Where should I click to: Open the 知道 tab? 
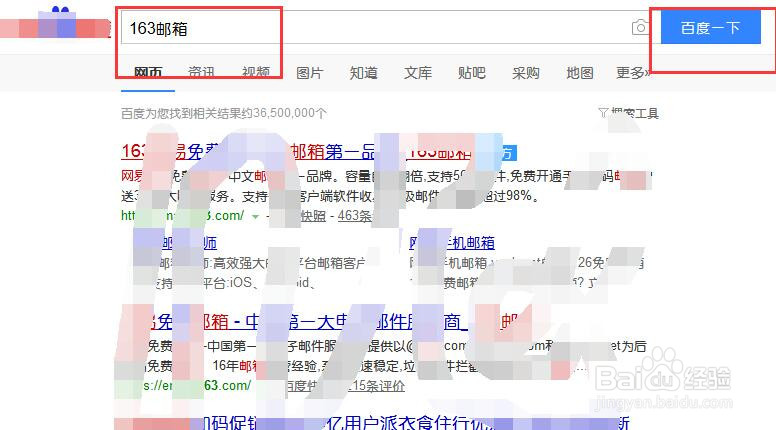point(364,73)
